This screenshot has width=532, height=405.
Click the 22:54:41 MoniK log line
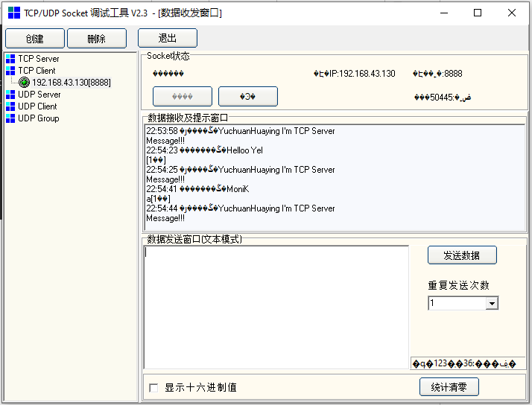197,189
